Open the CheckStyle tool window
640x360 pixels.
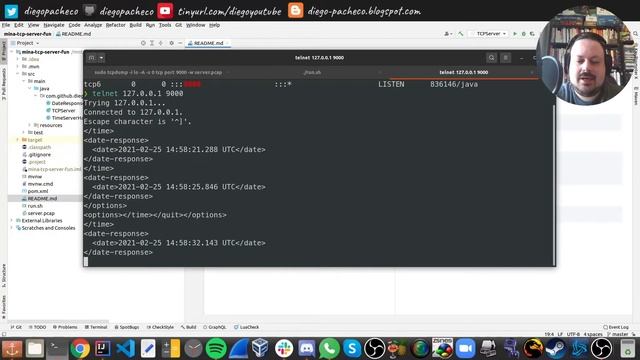160,327
